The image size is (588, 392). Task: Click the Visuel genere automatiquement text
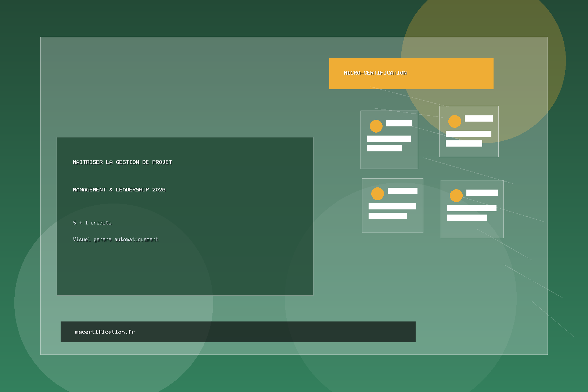pos(115,239)
